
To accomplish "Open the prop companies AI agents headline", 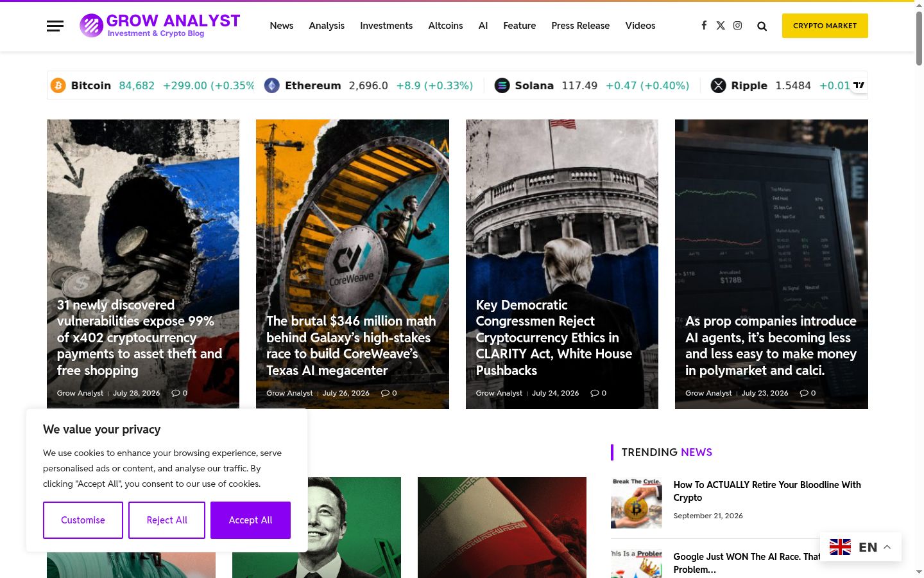I will (771, 346).
